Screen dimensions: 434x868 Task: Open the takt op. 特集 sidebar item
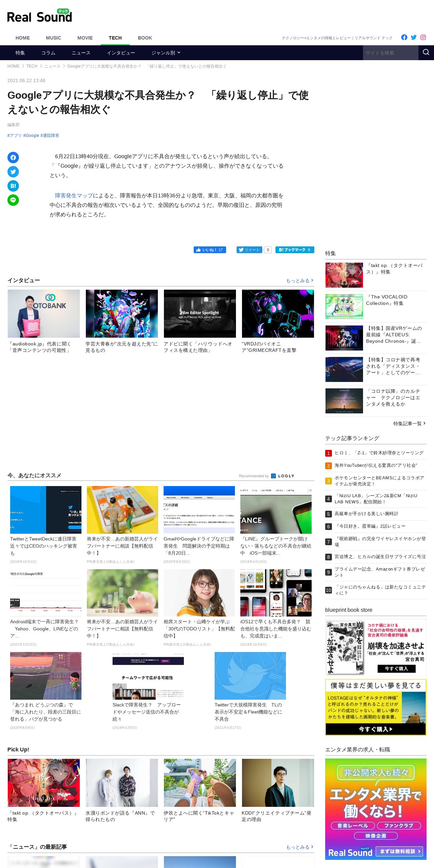click(376, 275)
